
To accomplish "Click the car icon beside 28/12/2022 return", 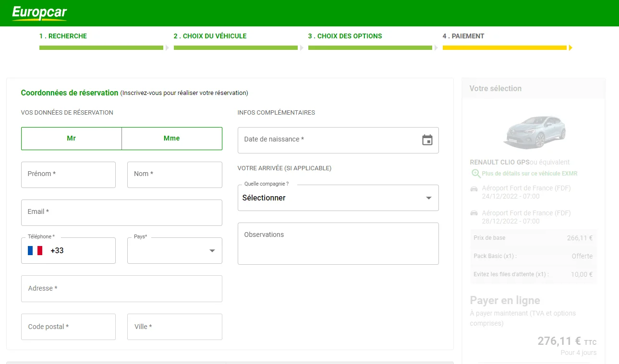I will (x=474, y=213).
